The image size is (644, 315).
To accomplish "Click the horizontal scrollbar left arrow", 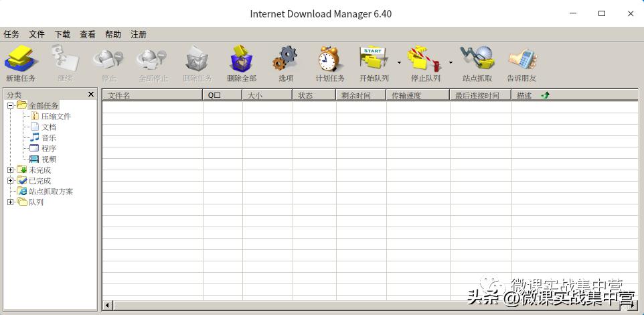I will point(108,306).
